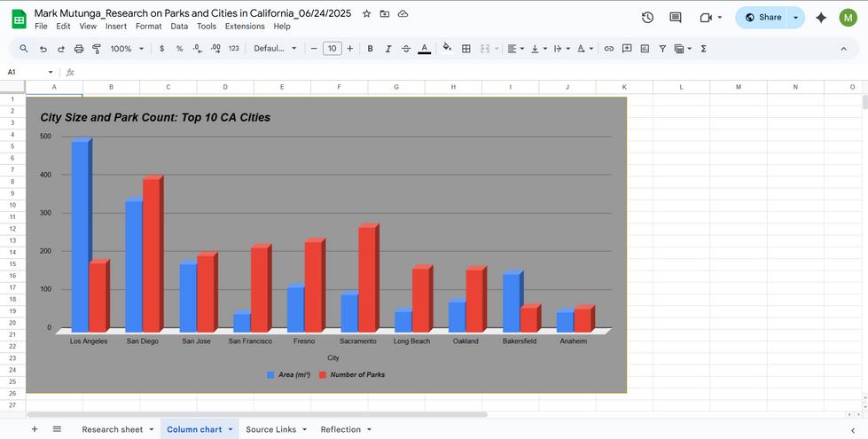The image size is (868, 439).
Task: Open version history clock icon
Action: click(647, 18)
